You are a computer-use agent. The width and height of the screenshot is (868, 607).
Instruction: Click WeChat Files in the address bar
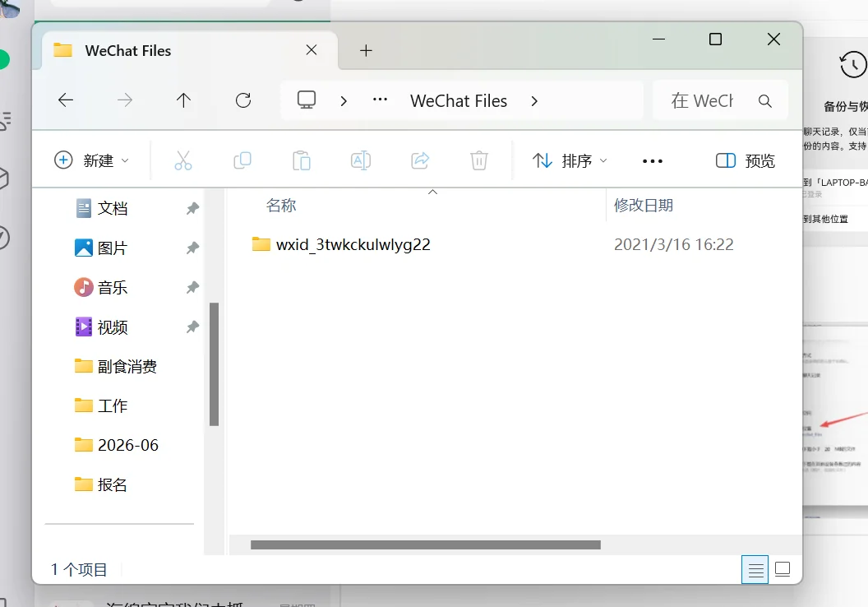click(x=459, y=101)
